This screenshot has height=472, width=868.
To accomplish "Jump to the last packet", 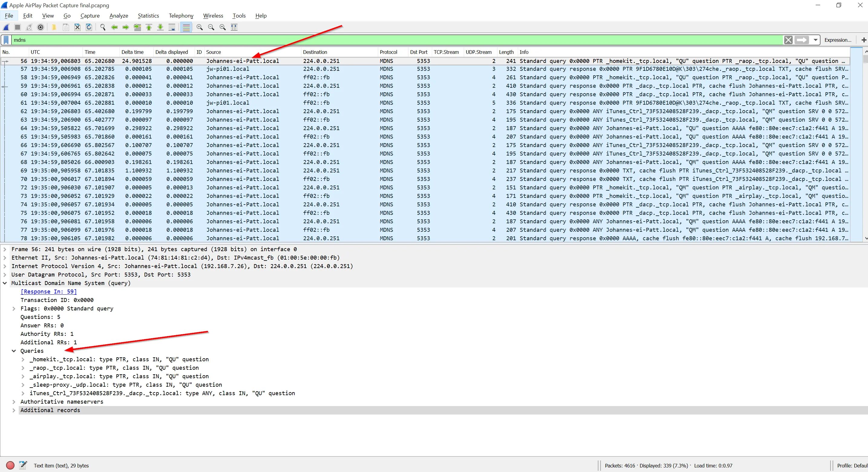I will click(x=160, y=27).
